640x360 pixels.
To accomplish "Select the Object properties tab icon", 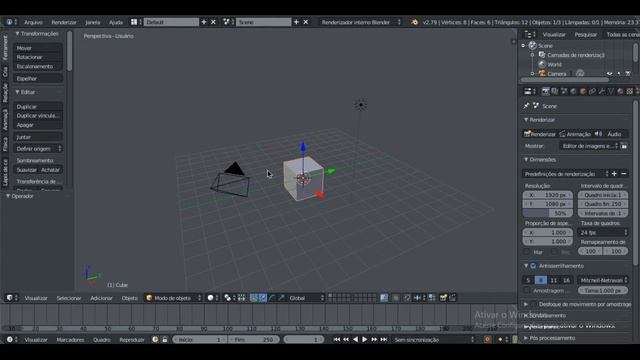I will pos(583,91).
